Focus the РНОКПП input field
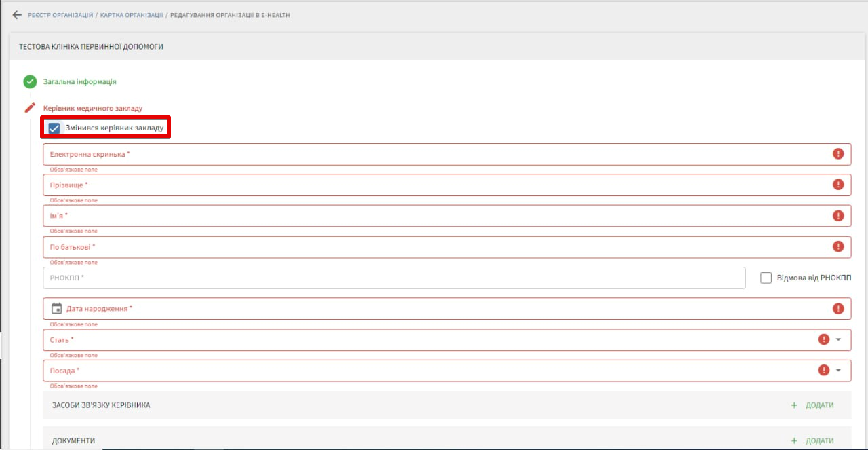 393,278
